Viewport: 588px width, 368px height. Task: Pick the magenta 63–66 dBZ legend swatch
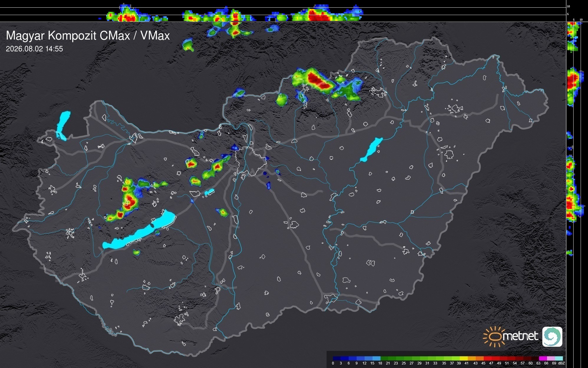(x=543, y=358)
